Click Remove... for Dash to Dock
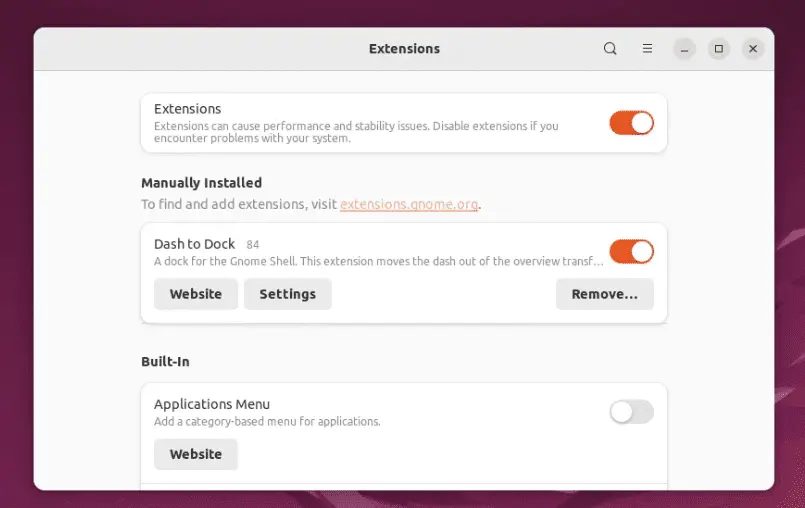Viewport: 805px width, 508px height. pyautogui.click(x=605, y=294)
